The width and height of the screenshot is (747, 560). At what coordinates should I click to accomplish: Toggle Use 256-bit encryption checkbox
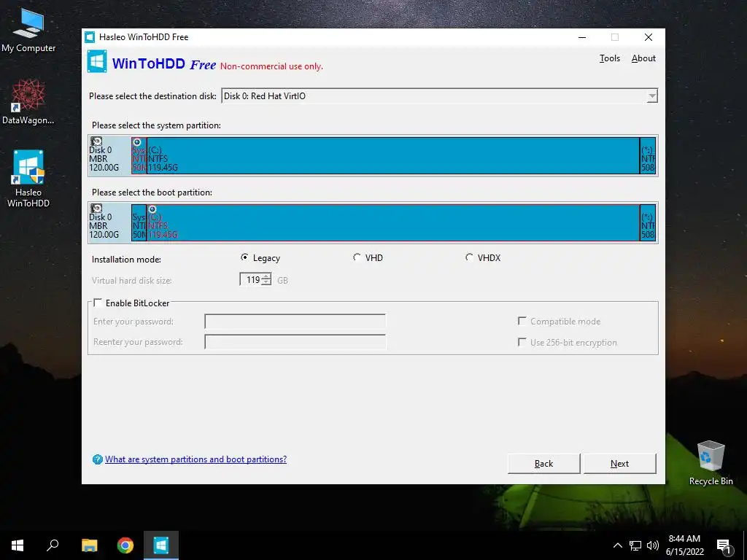pyautogui.click(x=522, y=342)
